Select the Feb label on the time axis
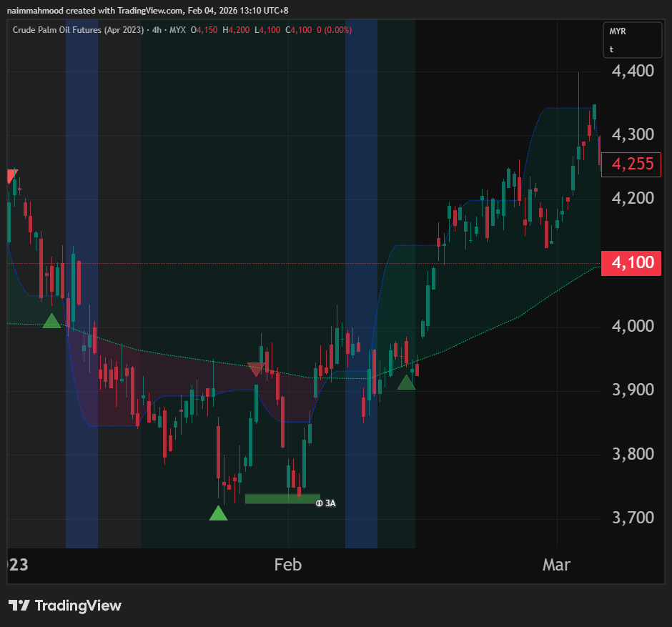Viewport: 672px width, 627px height. coord(288,565)
